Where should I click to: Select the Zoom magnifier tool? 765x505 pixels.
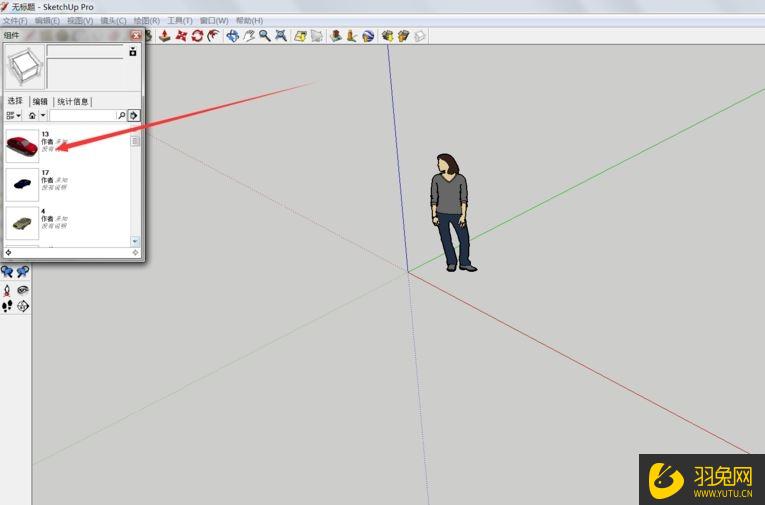click(x=264, y=36)
